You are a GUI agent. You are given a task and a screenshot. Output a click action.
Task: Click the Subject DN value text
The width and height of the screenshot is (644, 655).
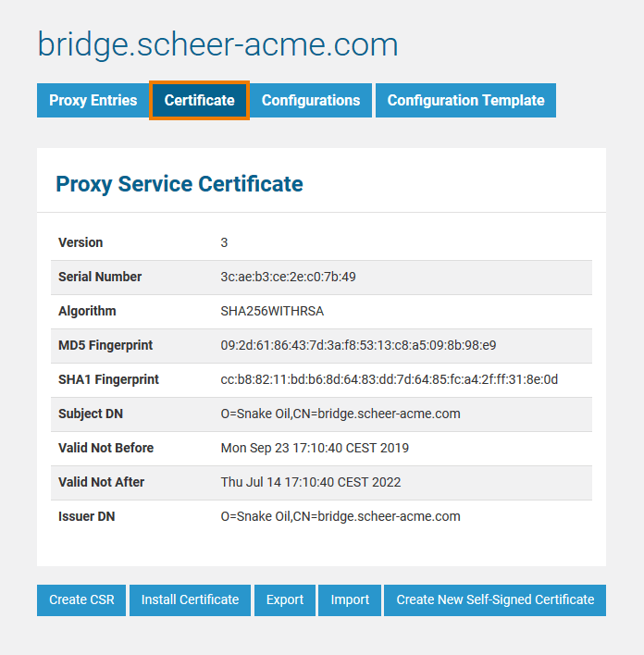340,414
